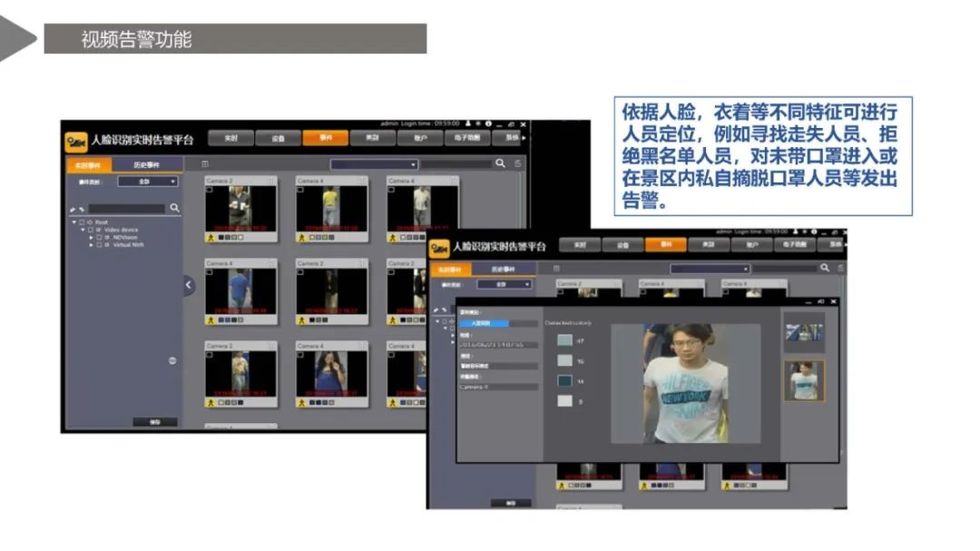Click the info icon in the title bar
This screenshot has height=551, width=980.
pyautogui.click(x=488, y=123)
